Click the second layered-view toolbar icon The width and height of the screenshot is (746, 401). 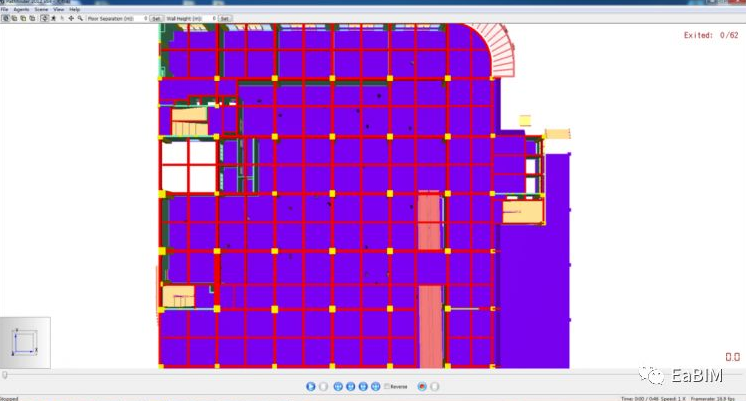[x=14, y=19]
